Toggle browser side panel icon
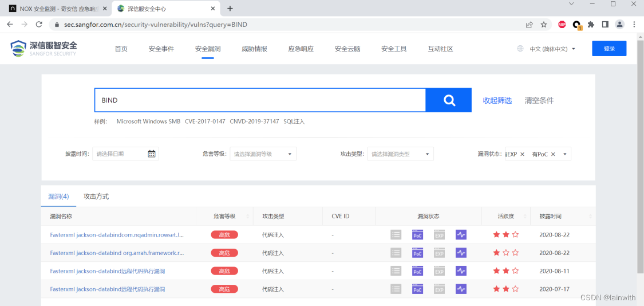 [605, 25]
